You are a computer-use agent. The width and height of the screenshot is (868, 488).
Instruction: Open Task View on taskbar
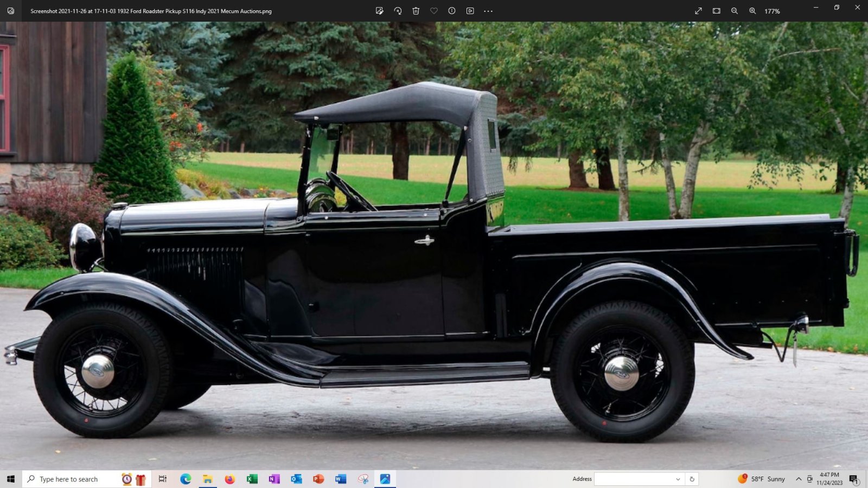point(162,479)
